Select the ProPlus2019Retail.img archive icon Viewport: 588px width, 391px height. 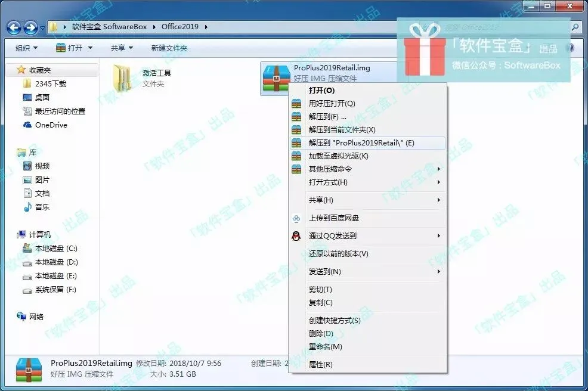(276, 78)
